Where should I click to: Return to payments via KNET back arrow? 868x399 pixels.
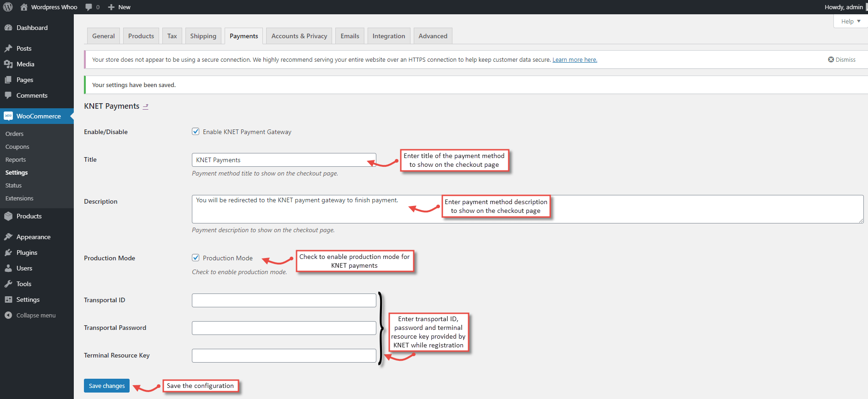[146, 106]
